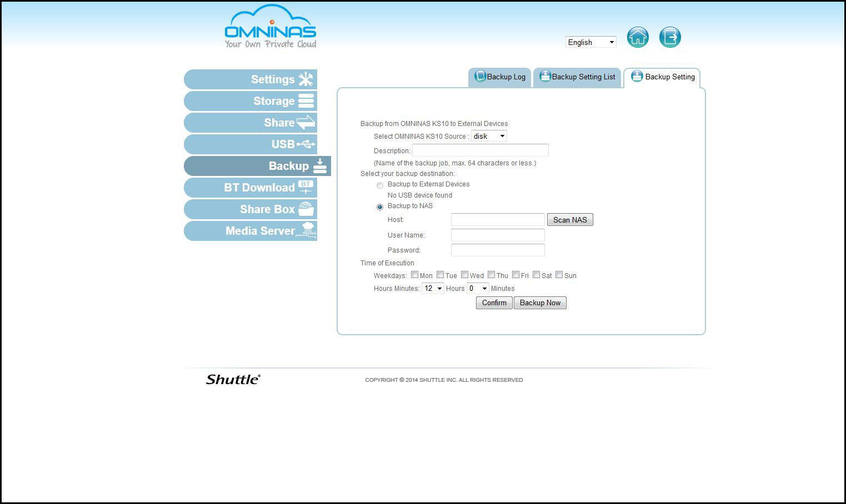Check the Fri weekday checkbox

(515, 275)
